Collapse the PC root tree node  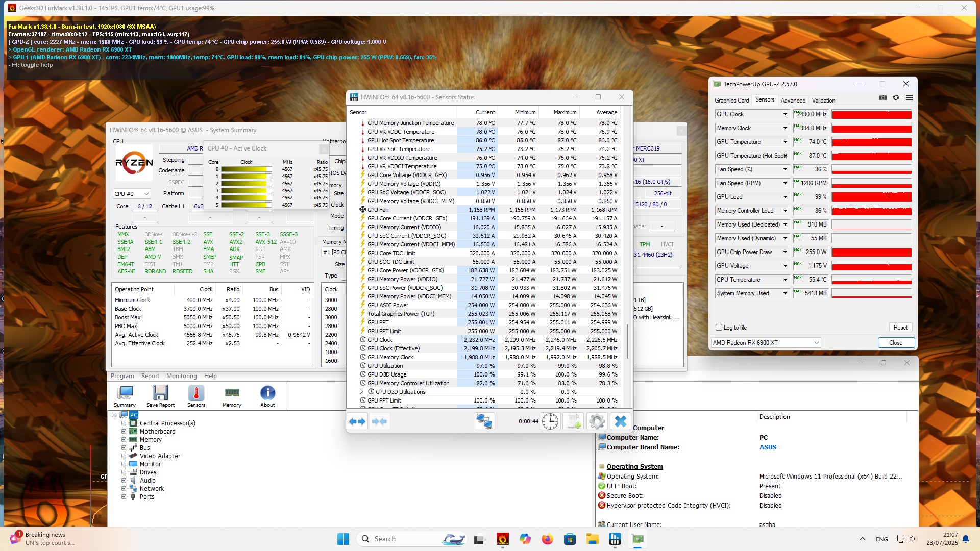point(114,415)
